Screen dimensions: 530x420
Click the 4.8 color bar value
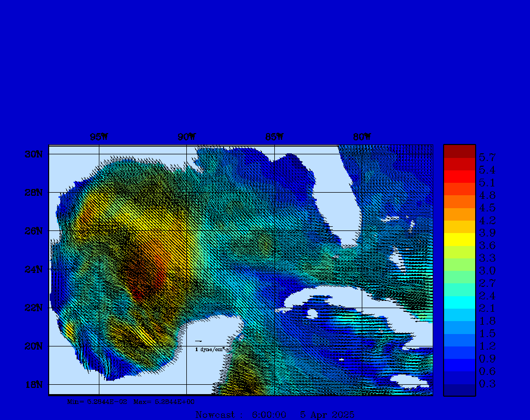click(x=487, y=195)
